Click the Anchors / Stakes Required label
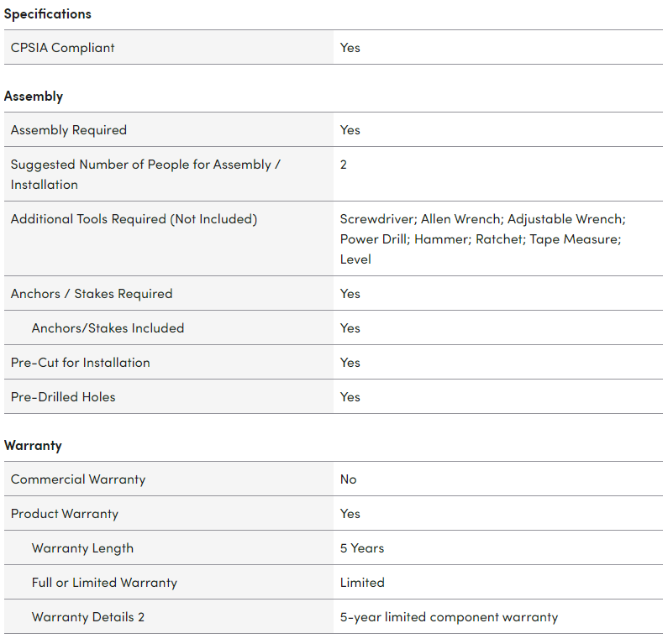The width and height of the screenshot is (668, 644). click(x=92, y=294)
